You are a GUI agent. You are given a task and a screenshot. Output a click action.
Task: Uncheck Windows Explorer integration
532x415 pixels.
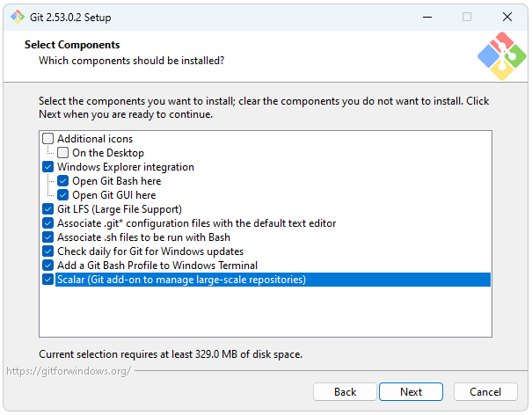tap(48, 167)
